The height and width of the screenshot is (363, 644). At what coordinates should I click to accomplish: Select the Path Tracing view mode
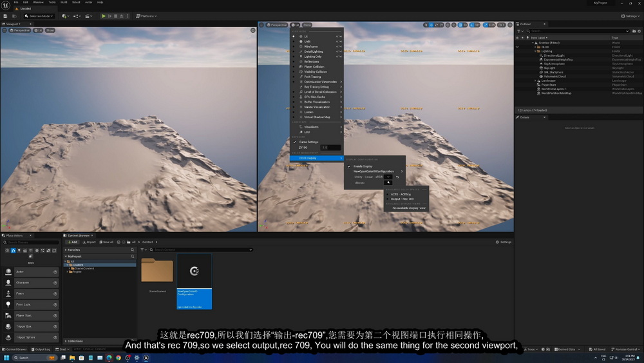[317, 77]
